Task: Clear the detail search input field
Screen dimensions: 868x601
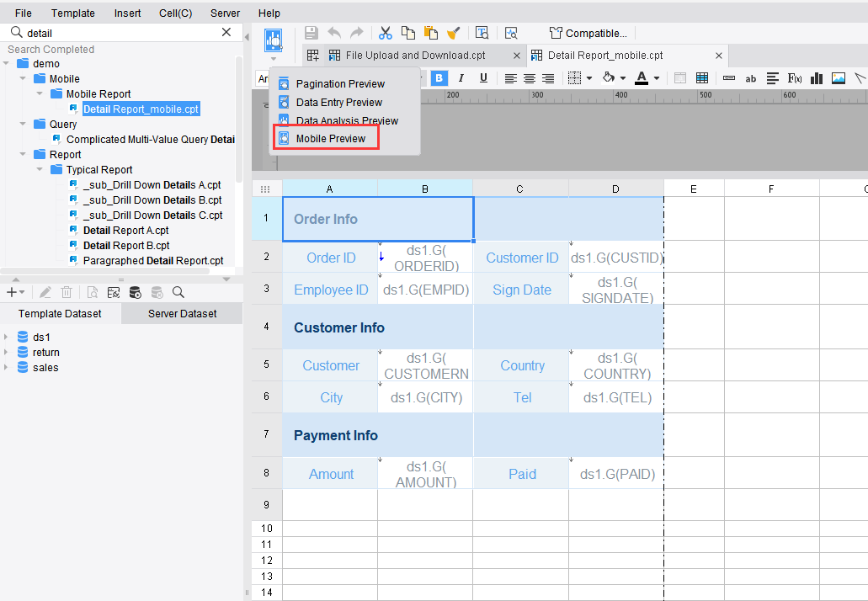Action: pyautogui.click(x=225, y=32)
